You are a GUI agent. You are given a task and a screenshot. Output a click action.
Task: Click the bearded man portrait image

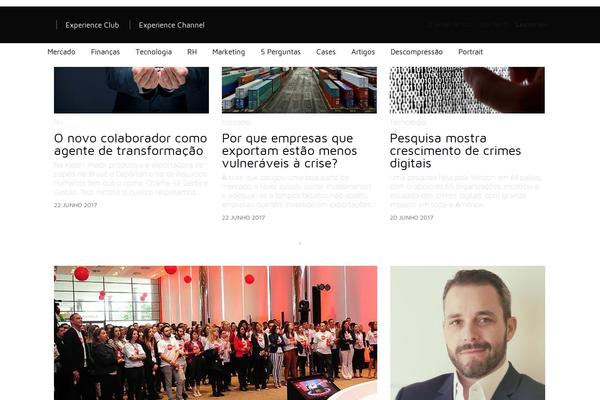tap(468, 333)
